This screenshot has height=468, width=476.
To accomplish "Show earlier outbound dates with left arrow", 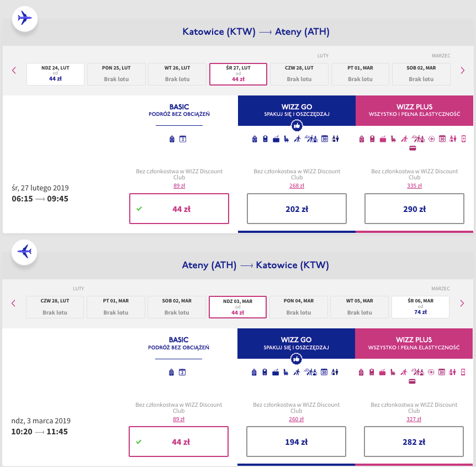I will [14, 70].
